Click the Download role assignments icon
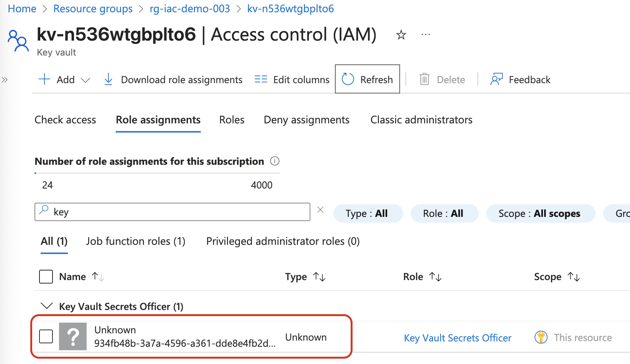The height and width of the screenshot is (364, 630). tap(108, 79)
